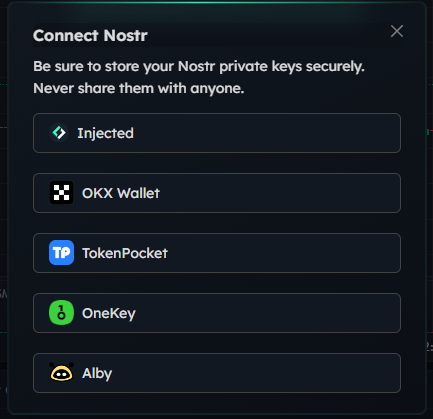Click the 'Never share them with anyone' line
The height and width of the screenshot is (419, 433).
click(x=139, y=89)
